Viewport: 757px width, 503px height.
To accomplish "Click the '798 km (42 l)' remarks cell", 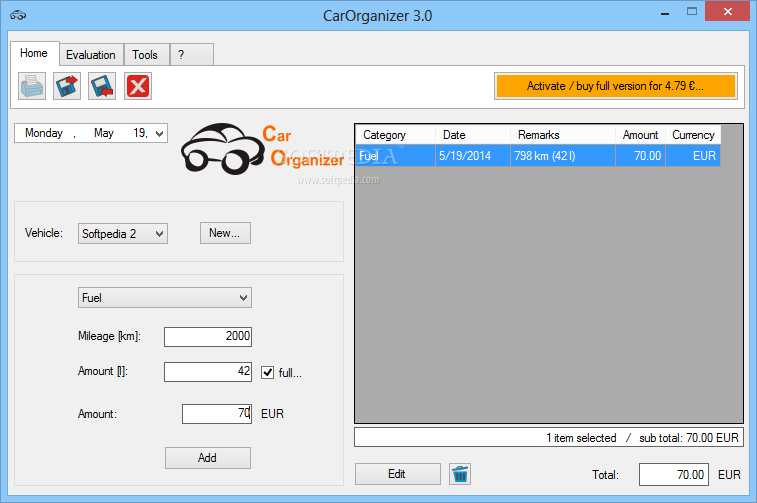I will click(x=562, y=155).
